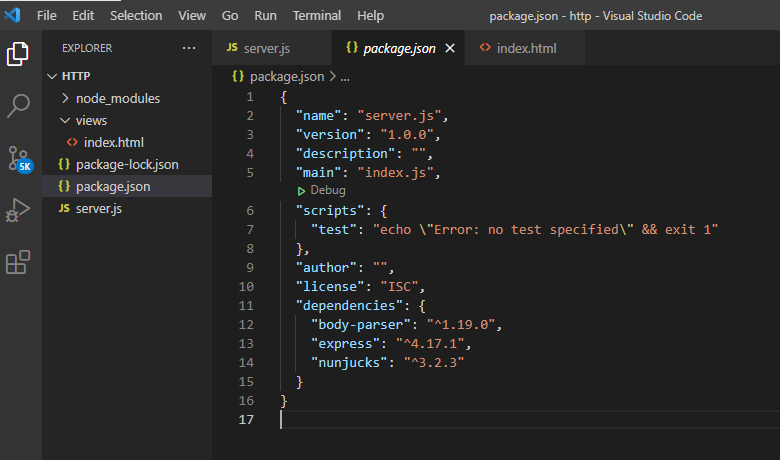This screenshot has height=460, width=780.
Task: Click the "name" key on line 2
Action: [318, 116]
